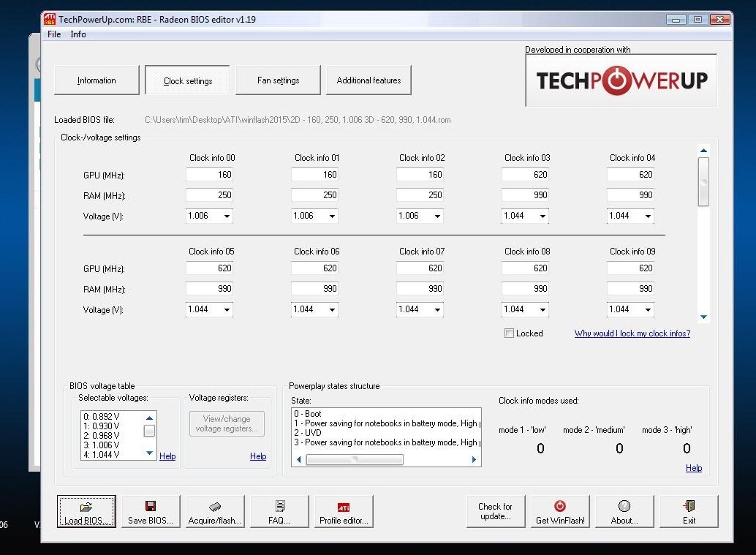Screen dimensions: 756x555
Task: Switch to the Clock settings tab
Action: [188, 80]
